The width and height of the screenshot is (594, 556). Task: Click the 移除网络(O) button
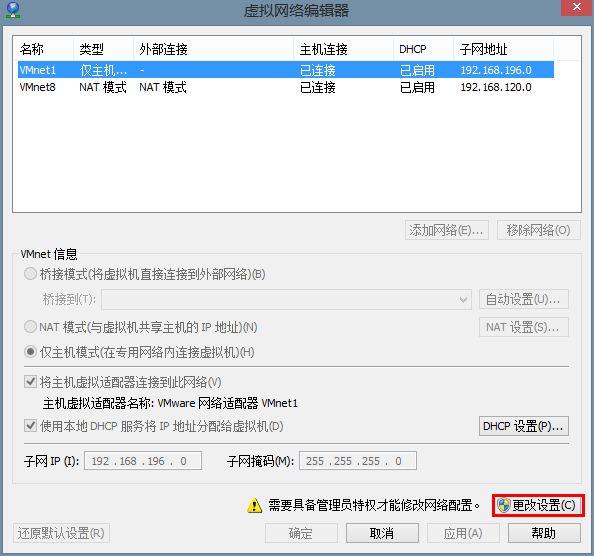pos(538,230)
